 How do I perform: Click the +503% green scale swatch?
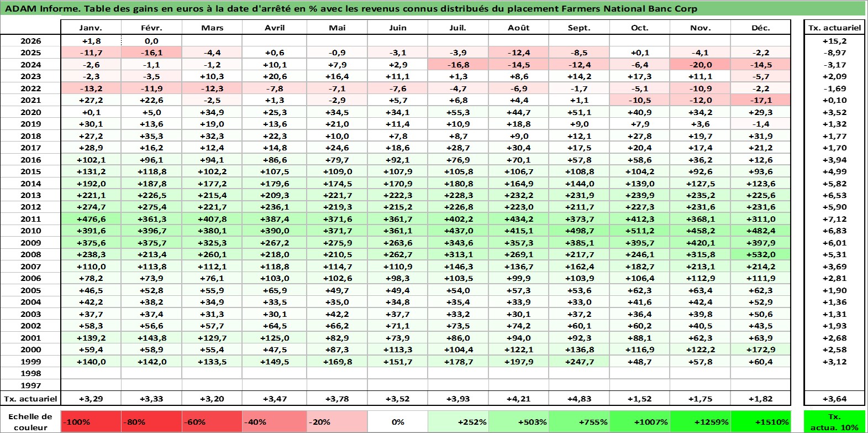[x=518, y=421]
